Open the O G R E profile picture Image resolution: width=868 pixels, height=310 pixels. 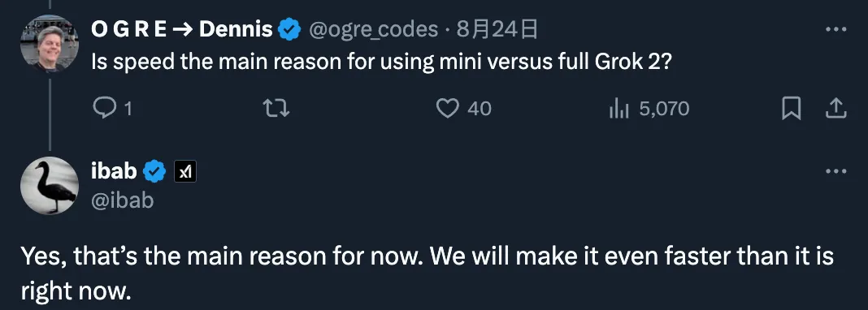pos(50,44)
